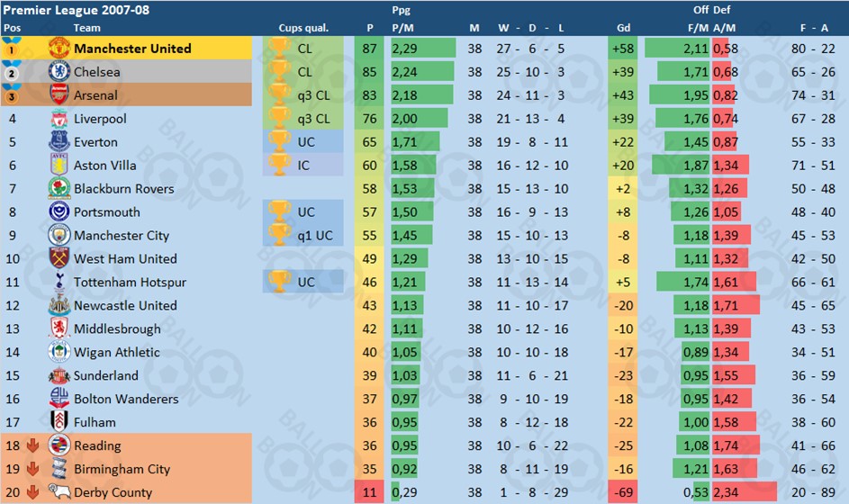Viewport: 849px width, 504px height.
Task: Click the Tottenham Hotspur cockerel logo
Action: pos(59,282)
